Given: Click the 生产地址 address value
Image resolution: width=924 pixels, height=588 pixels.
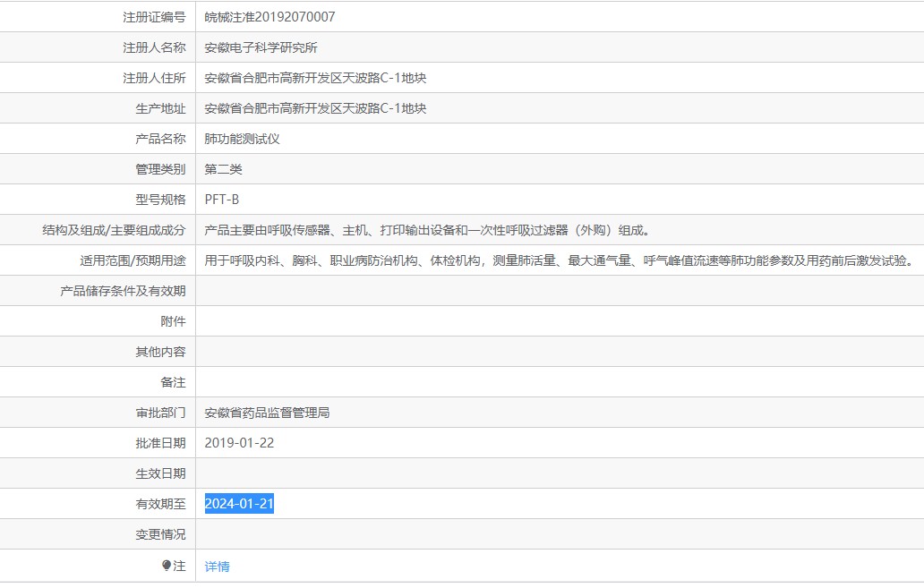Looking at the screenshot, I should click(315, 108).
